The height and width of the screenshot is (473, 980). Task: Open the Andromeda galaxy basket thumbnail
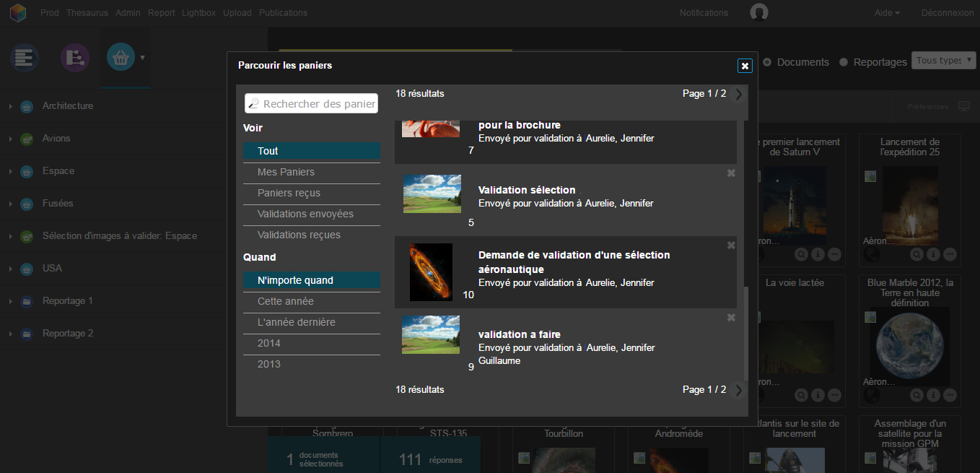pos(431,272)
